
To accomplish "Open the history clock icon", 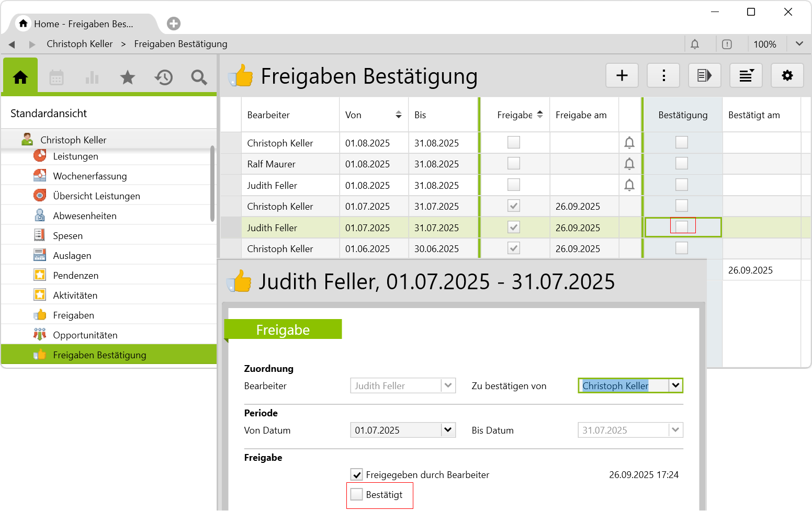I will (163, 78).
